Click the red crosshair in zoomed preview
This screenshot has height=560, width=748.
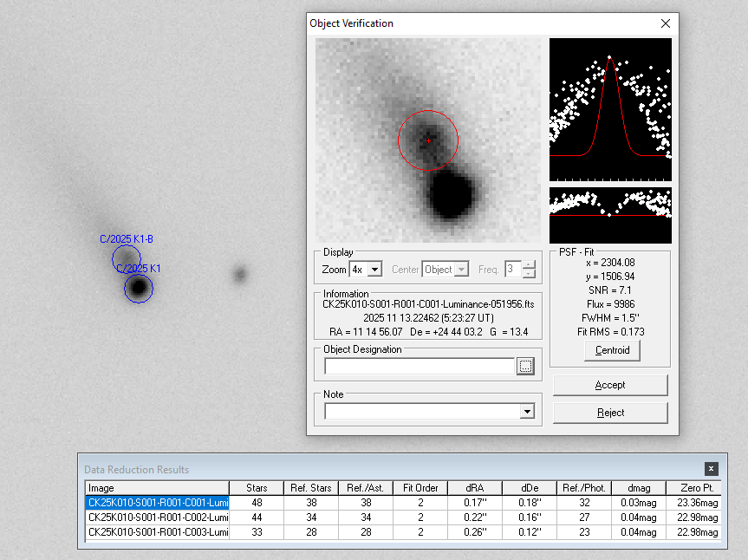(428, 140)
